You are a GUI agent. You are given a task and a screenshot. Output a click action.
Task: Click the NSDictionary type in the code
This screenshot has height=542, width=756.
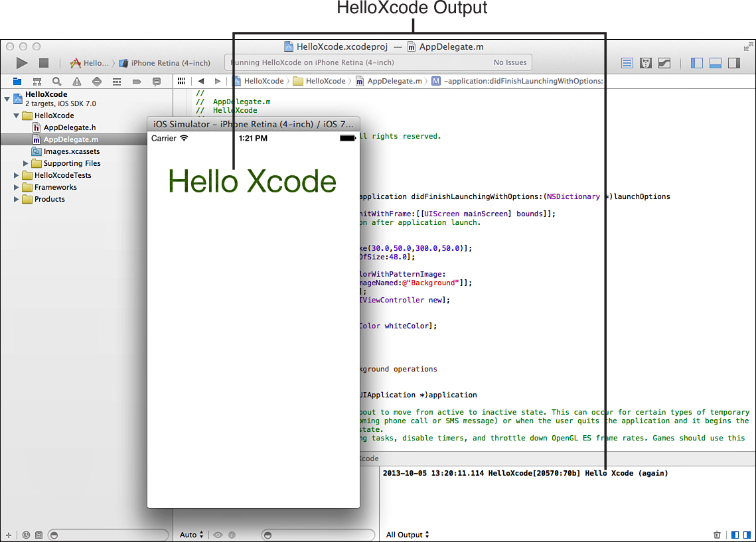[x=573, y=196]
